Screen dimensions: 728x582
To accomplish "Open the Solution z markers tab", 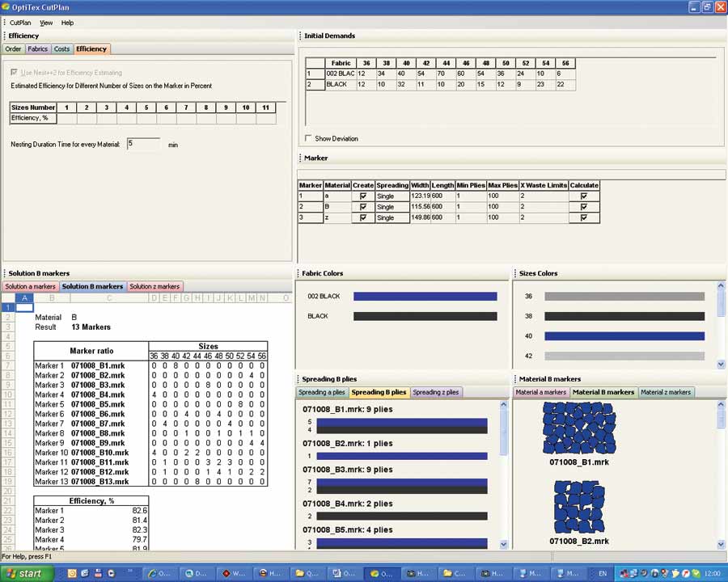I will pos(154,287).
